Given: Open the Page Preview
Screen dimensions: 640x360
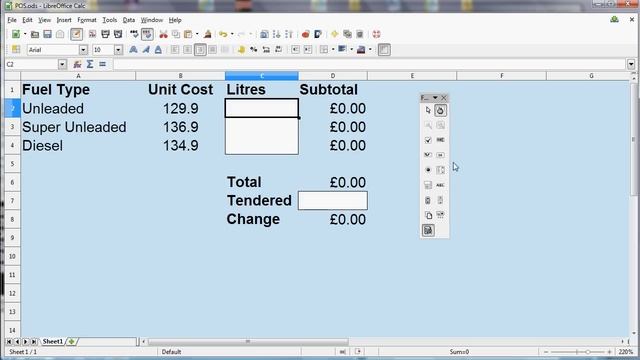Looking at the screenshot, I should pos(118,34).
